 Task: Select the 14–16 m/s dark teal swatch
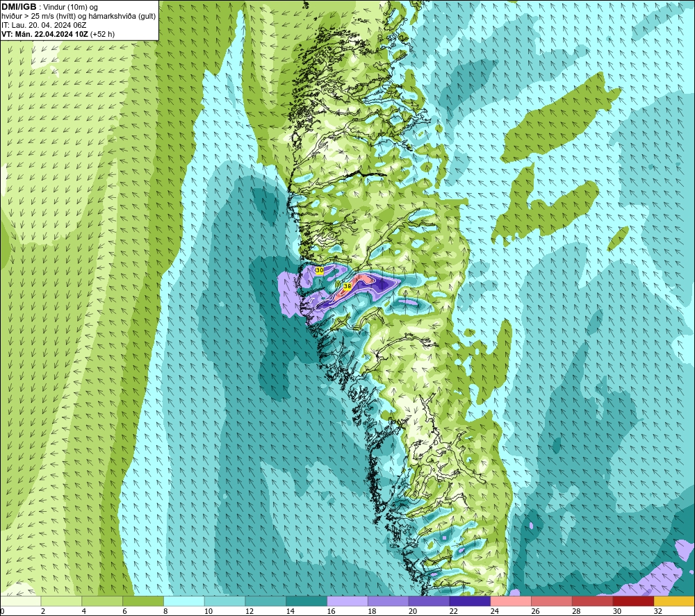pyautogui.click(x=306, y=601)
